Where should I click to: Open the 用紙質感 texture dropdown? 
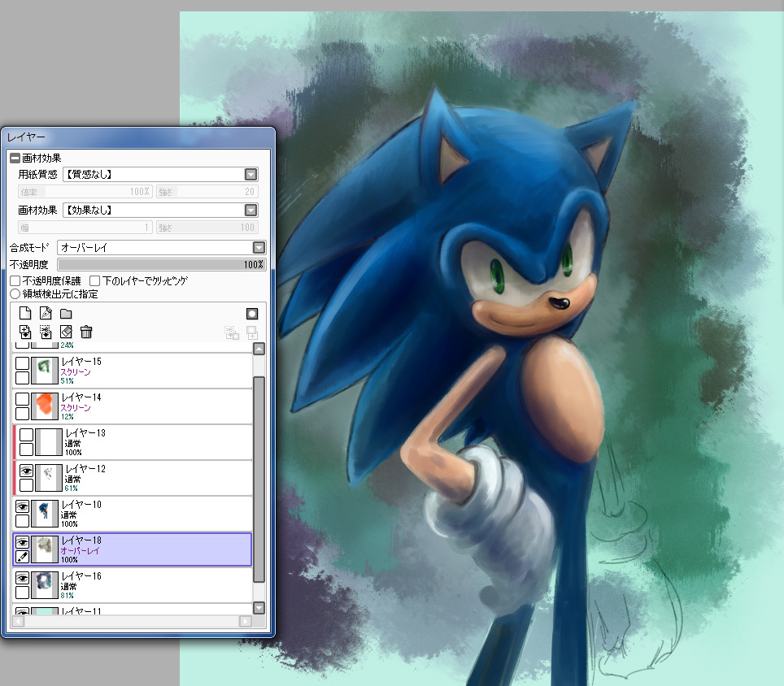[x=160, y=175]
